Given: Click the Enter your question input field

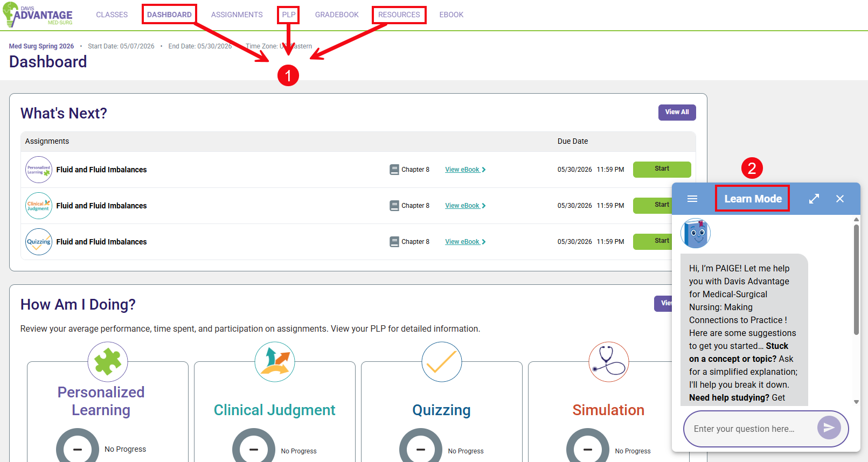Looking at the screenshot, I should [x=750, y=429].
